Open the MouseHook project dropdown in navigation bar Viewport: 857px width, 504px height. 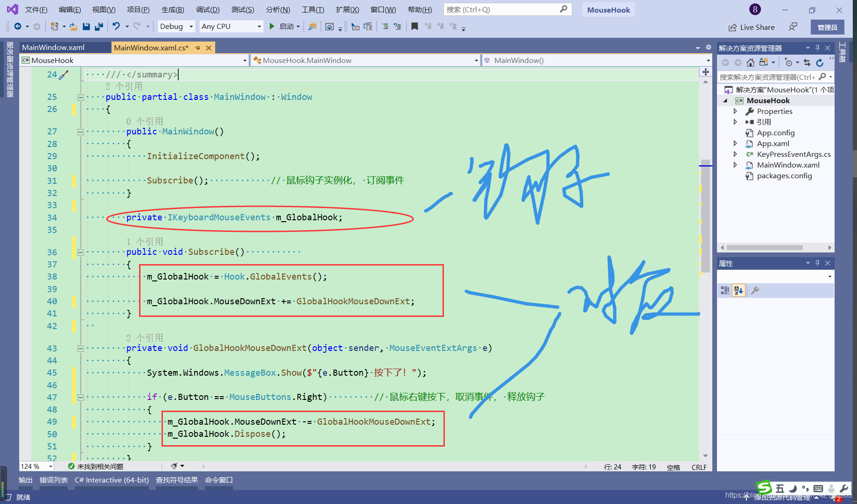tap(134, 60)
